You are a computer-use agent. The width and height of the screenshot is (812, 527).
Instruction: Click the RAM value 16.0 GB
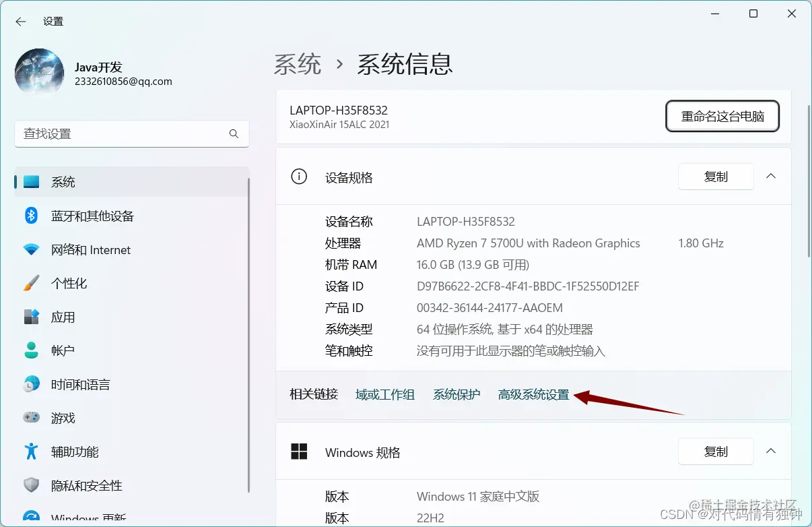[473, 265]
